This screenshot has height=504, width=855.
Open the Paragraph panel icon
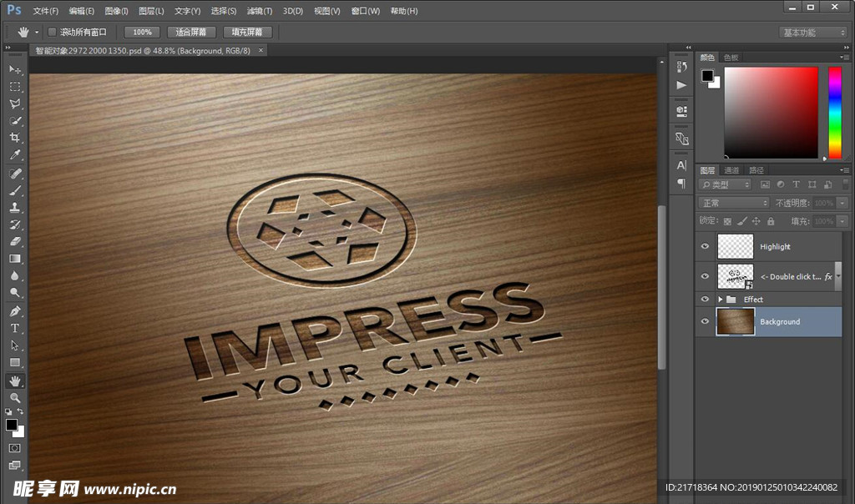click(681, 183)
